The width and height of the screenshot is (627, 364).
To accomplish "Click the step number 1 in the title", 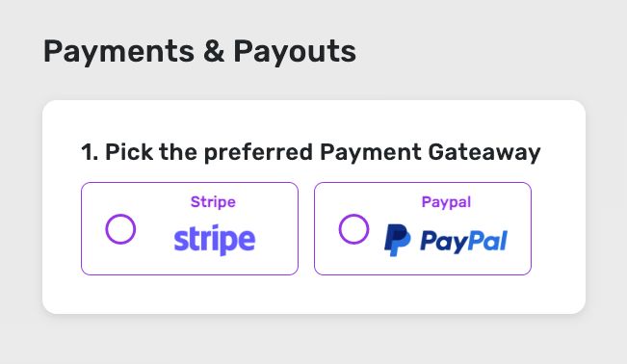I will [x=88, y=152].
